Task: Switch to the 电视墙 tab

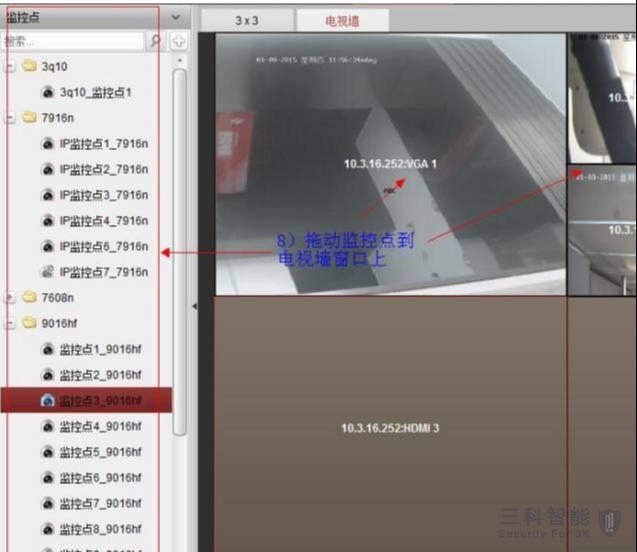Action: click(342, 20)
